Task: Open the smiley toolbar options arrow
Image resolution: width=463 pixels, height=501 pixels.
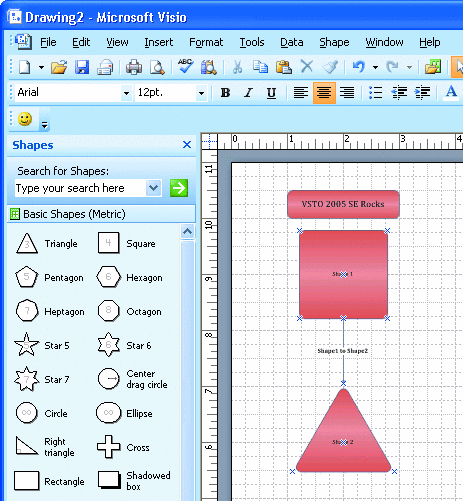Action: (44, 120)
